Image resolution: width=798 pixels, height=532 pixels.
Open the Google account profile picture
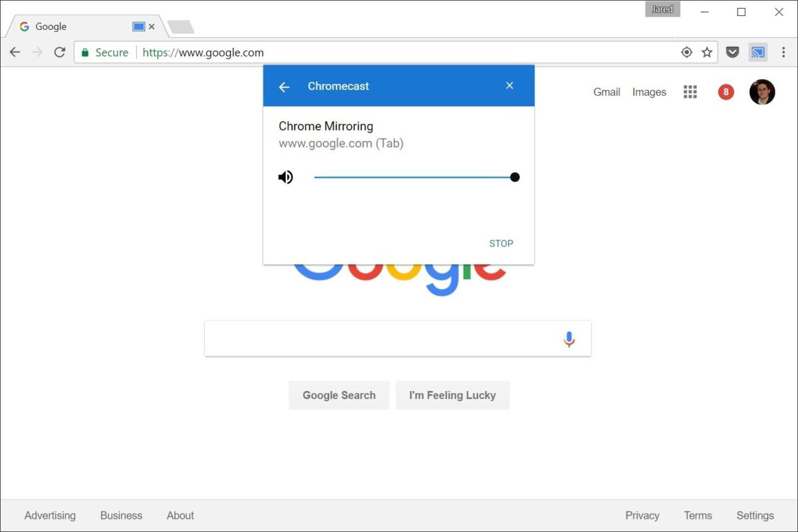[762, 92]
